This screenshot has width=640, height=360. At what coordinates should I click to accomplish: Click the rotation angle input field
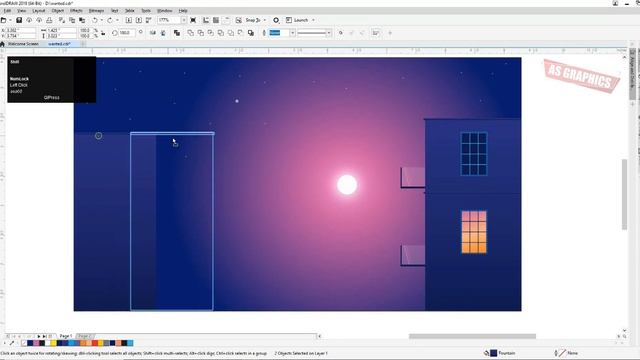click(127, 33)
